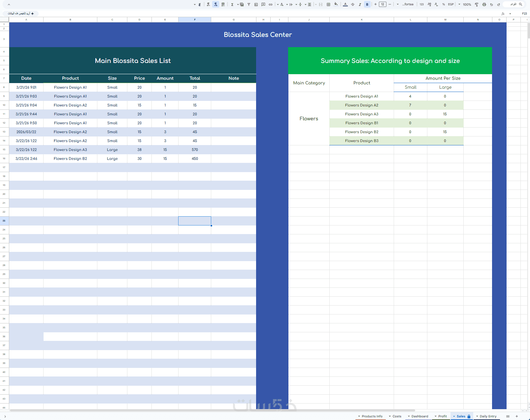Screen dimensions: 530x420
Task: Toggle strikethrough formatting
Action: pos(353,4)
